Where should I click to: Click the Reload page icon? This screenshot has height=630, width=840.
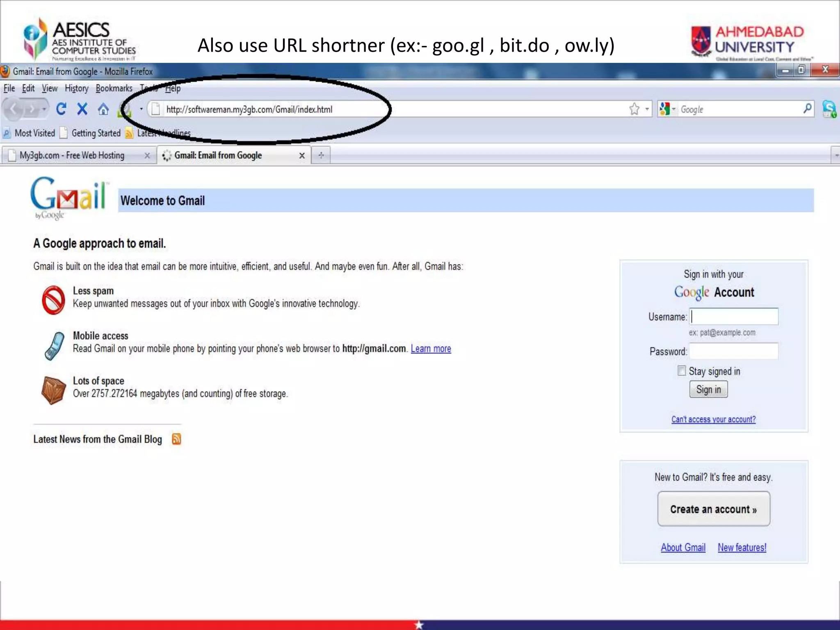pyautogui.click(x=62, y=109)
